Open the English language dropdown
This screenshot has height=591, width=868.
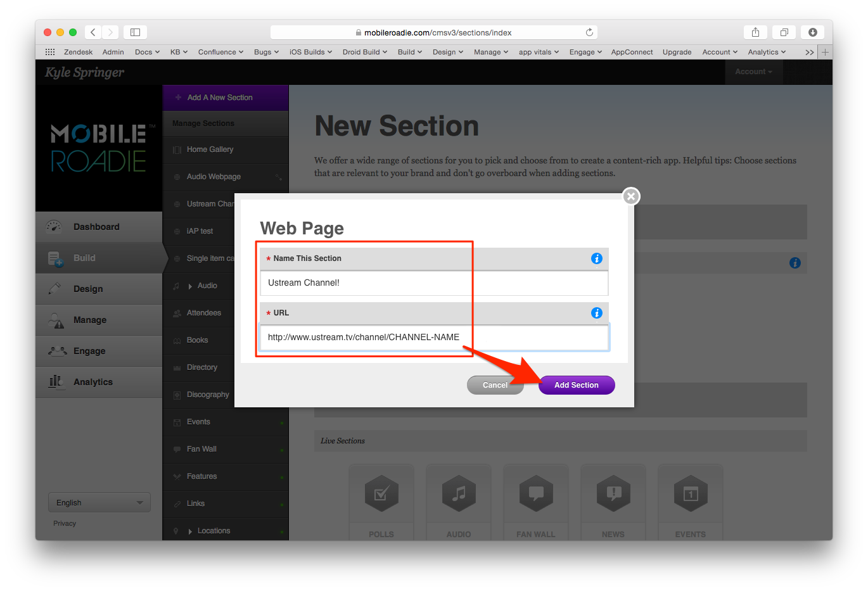(99, 502)
